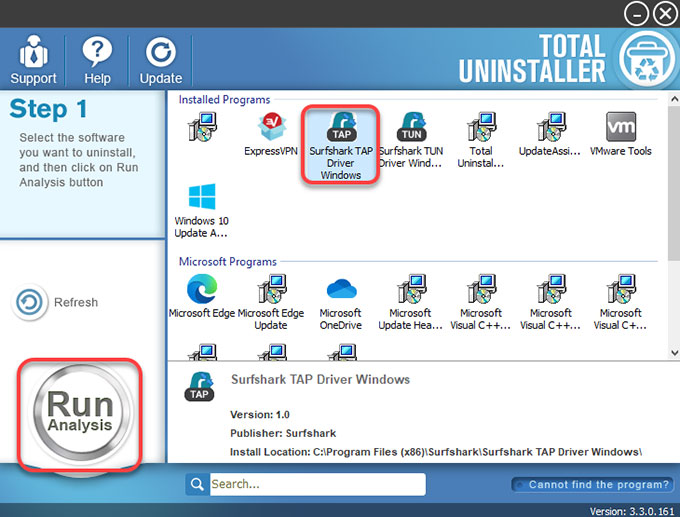
Task: Open the Help section
Action: coord(97,60)
